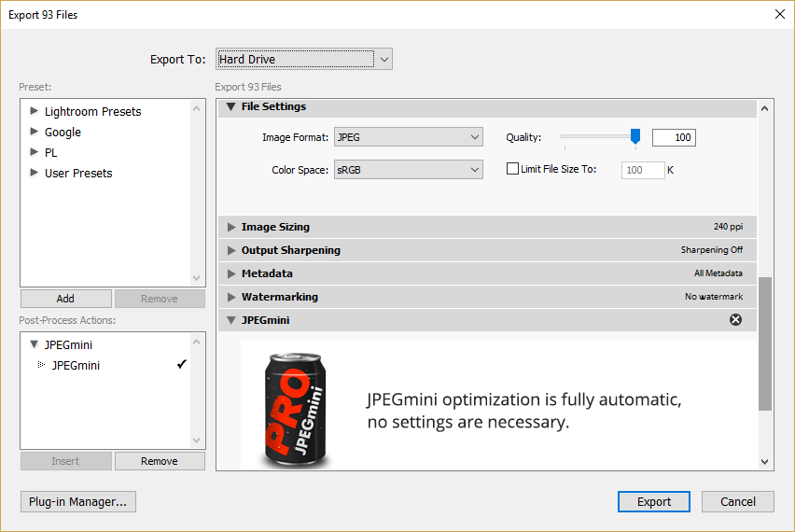Click the 'Sharpening Off' summary text

(x=711, y=249)
